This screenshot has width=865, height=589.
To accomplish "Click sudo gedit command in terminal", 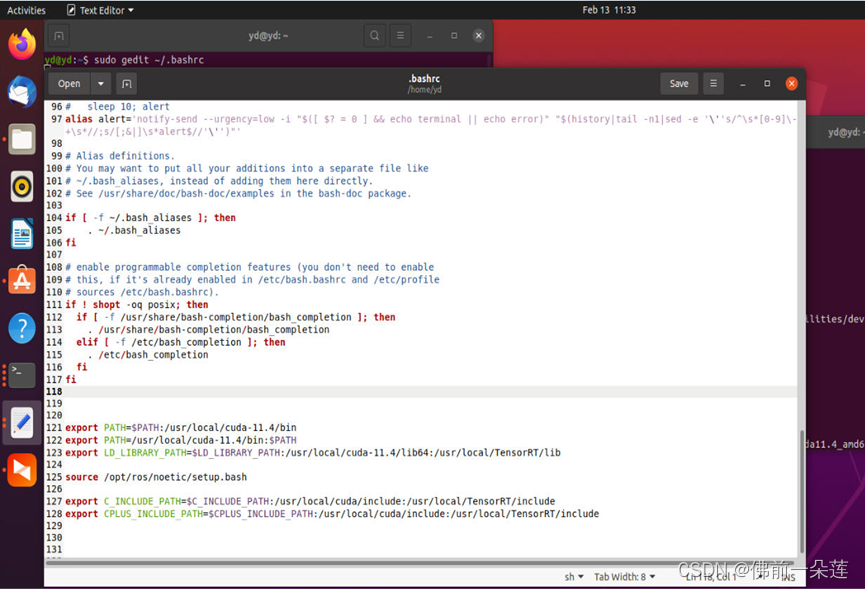I will [149, 60].
